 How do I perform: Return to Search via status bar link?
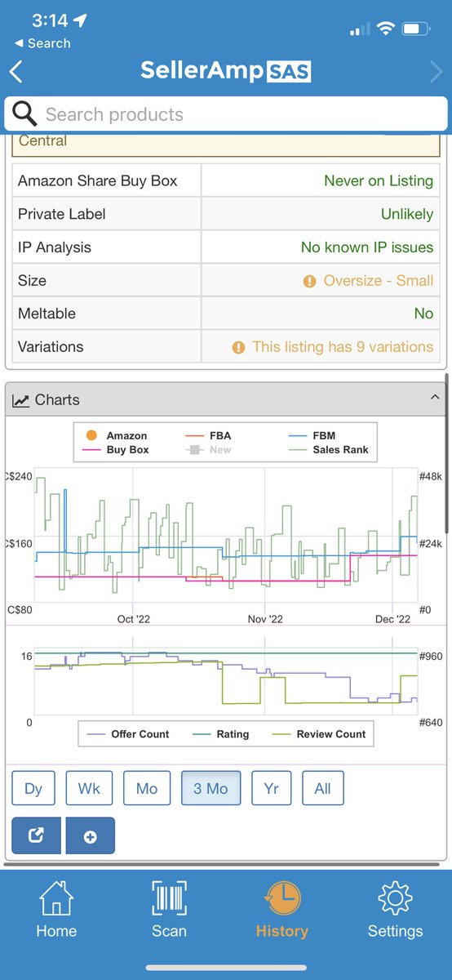coord(42,43)
